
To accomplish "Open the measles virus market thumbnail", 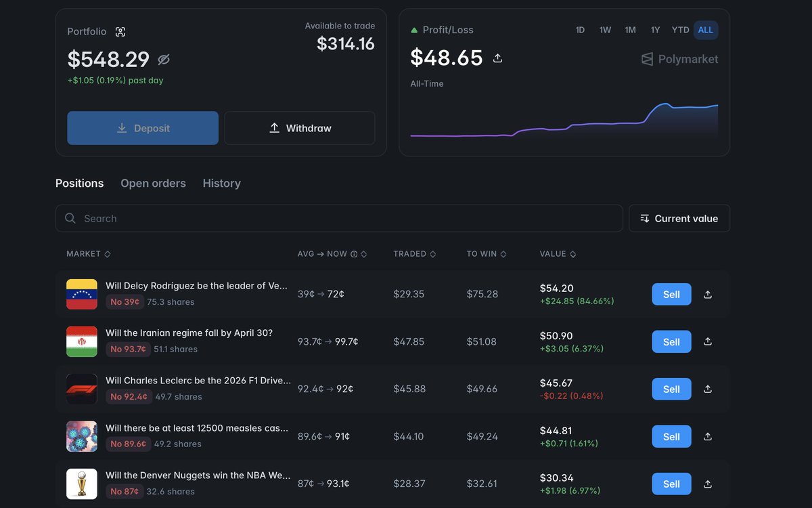I will [82, 436].
